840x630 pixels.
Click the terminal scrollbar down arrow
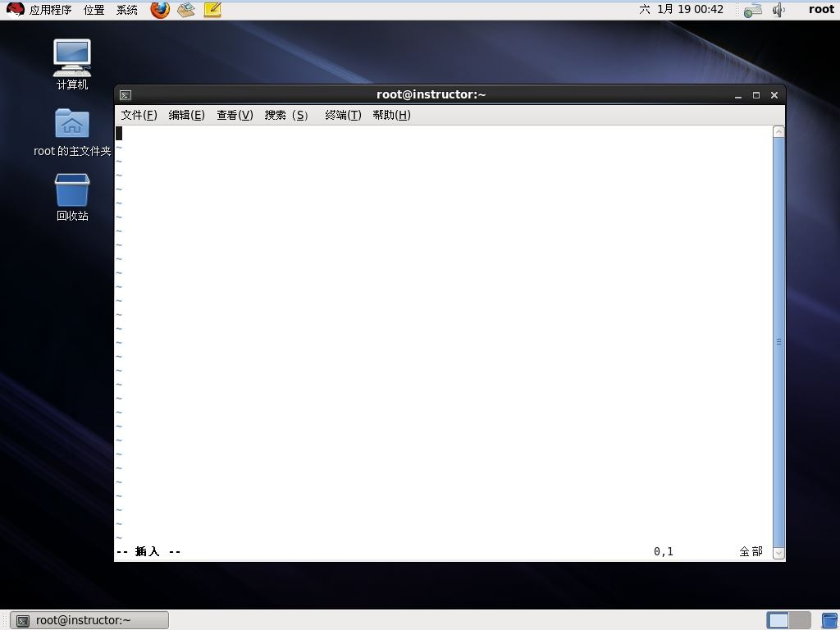[779, 553]
